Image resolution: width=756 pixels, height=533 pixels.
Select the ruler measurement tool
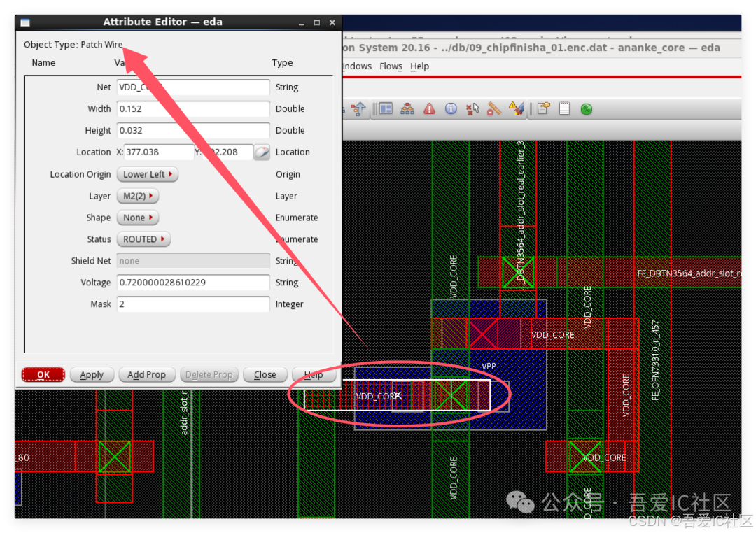pyautogui.click(x=494, y=108)
